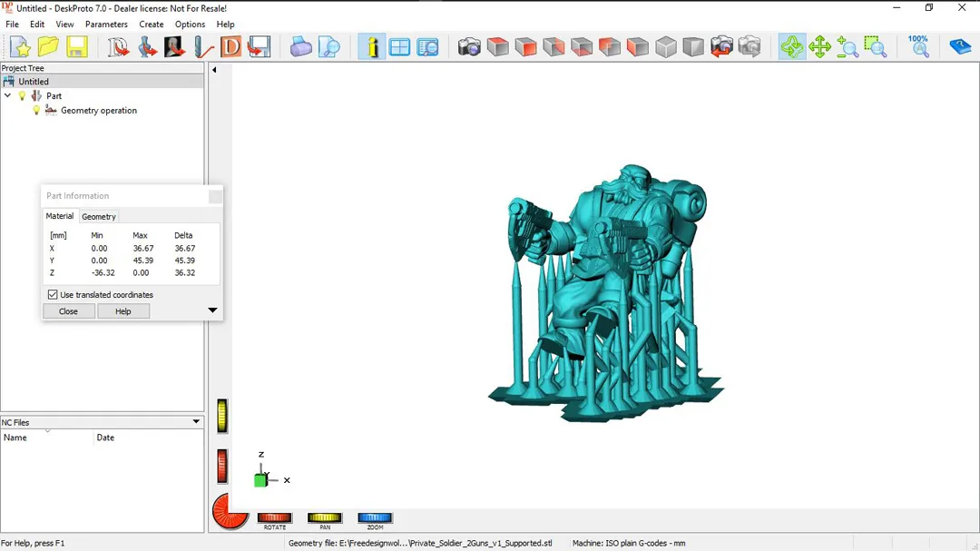Open the Parameters menu

click(106, 25)
